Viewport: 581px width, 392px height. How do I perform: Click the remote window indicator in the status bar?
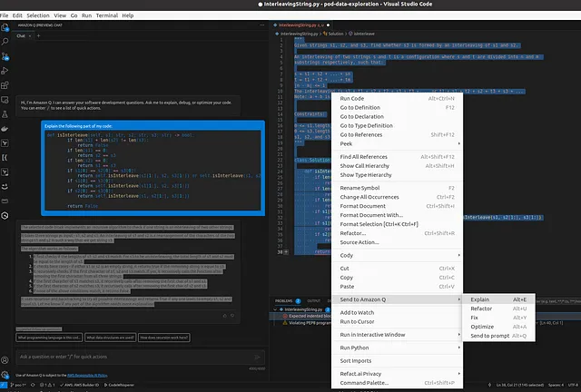(x=4, y=385)
